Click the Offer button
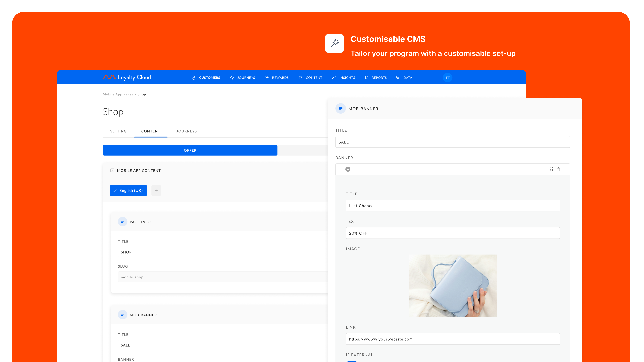 click(x=190, y=150)
